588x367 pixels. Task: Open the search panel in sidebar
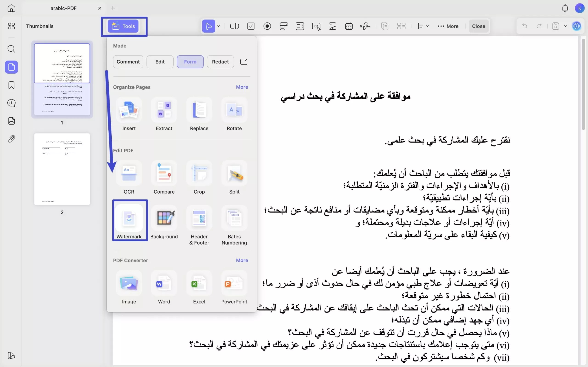(11, 49)
